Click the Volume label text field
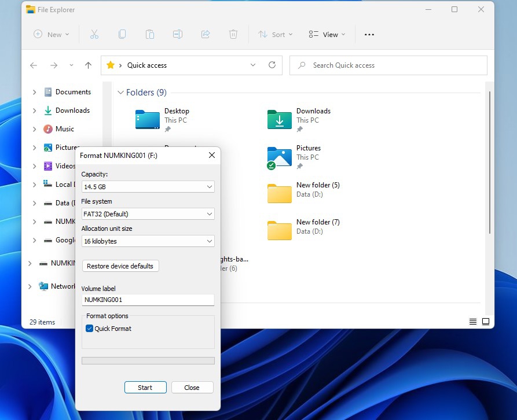Viewport: 517px width, 420px height. (x=148, y=300)
